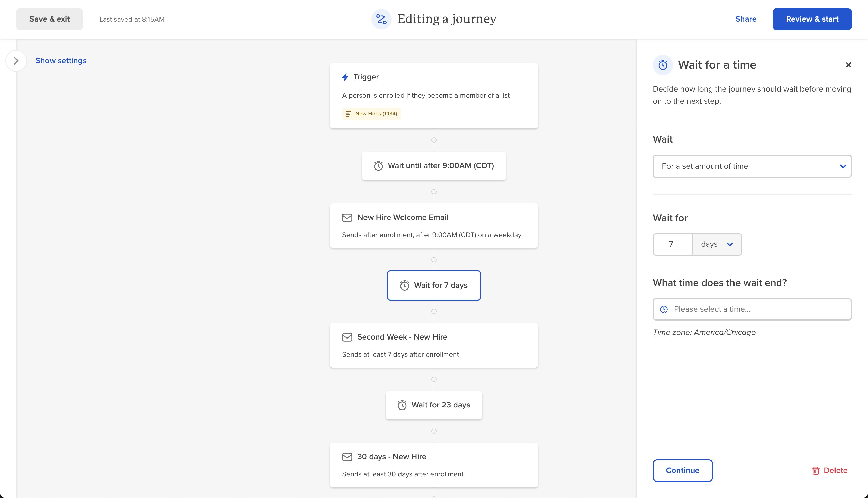Open the days unit dropdown
Viewport: 868px width, 498px height.
(717, 244)
